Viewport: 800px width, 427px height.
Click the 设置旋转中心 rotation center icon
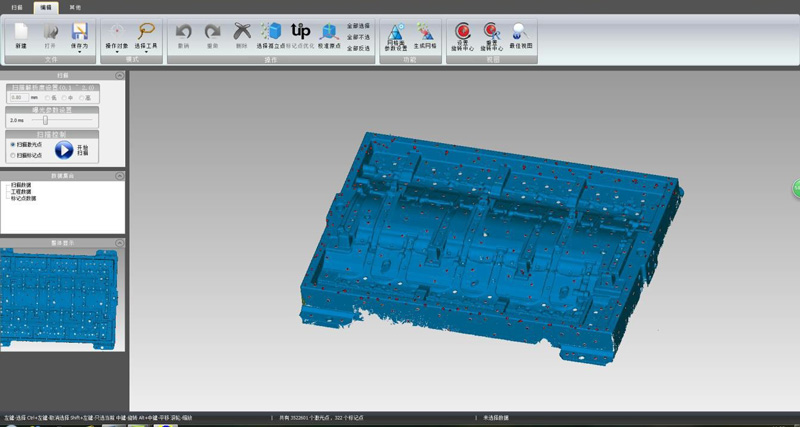[463, 35]
